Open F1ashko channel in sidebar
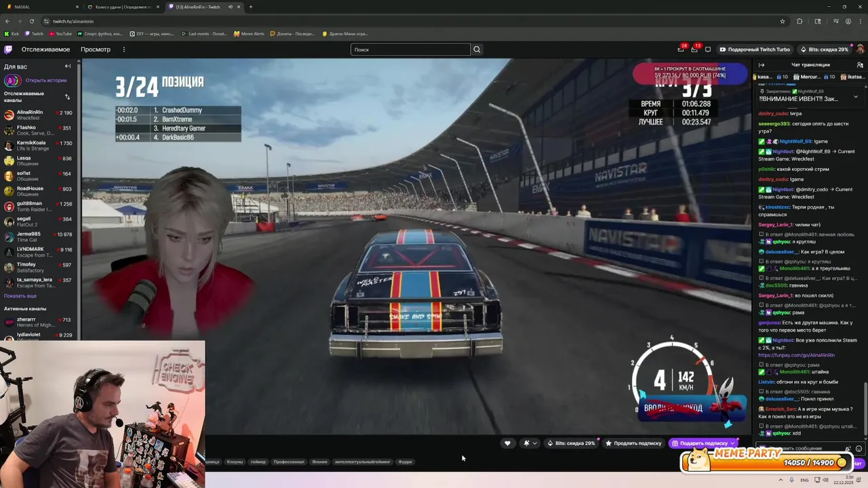This screenshot has width=868, height=488. click(x=38, y=130)
